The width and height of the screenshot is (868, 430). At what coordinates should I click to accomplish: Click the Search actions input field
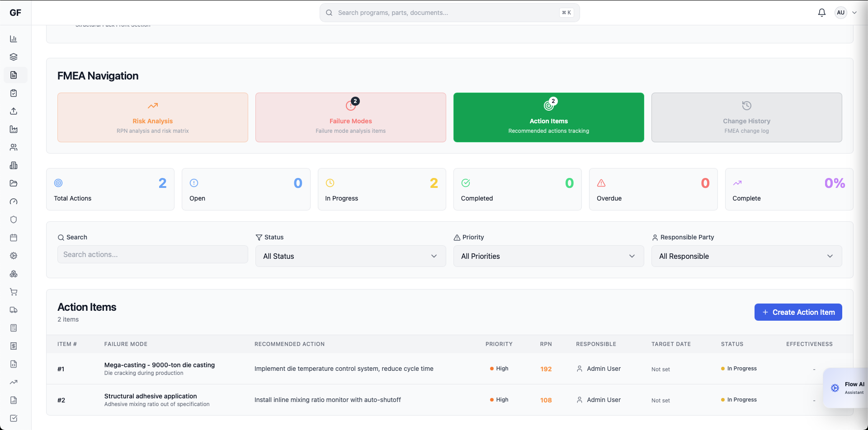coord(153,254)
